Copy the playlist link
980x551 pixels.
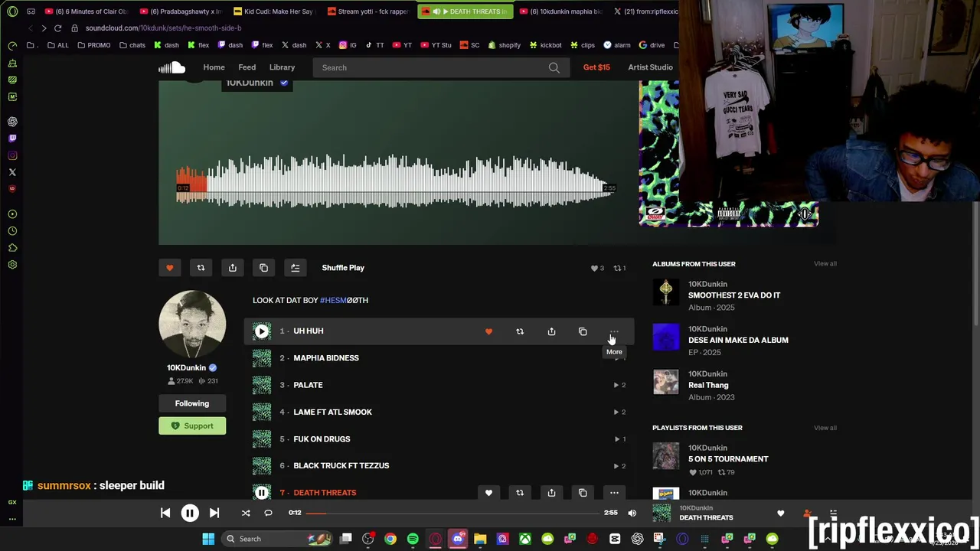(263, 268)
